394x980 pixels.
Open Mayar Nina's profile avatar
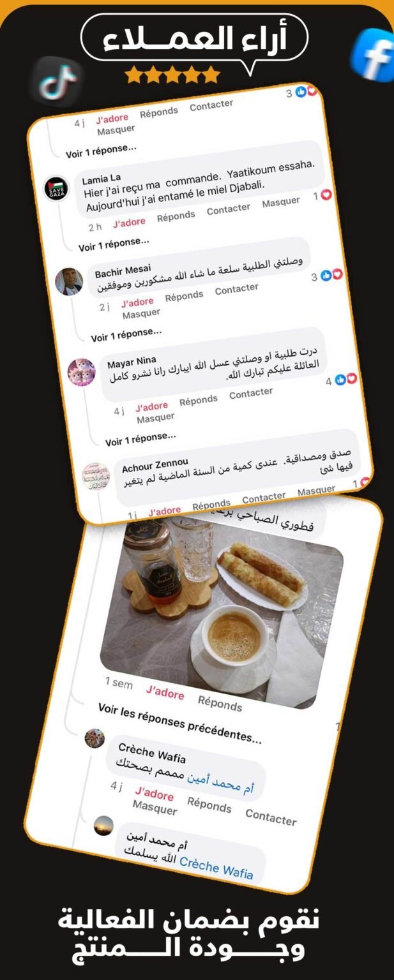tap(81, 371)
